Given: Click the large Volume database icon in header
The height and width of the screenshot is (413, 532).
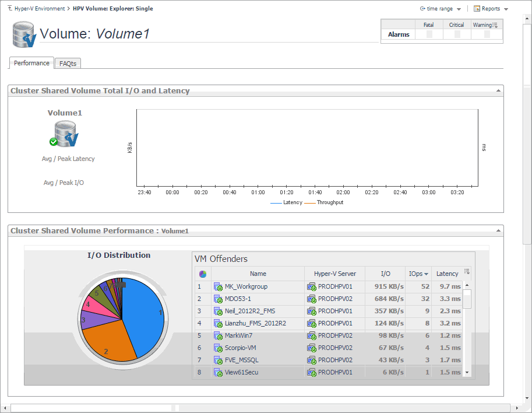Looking at the screenshot, I should point(24,34).
